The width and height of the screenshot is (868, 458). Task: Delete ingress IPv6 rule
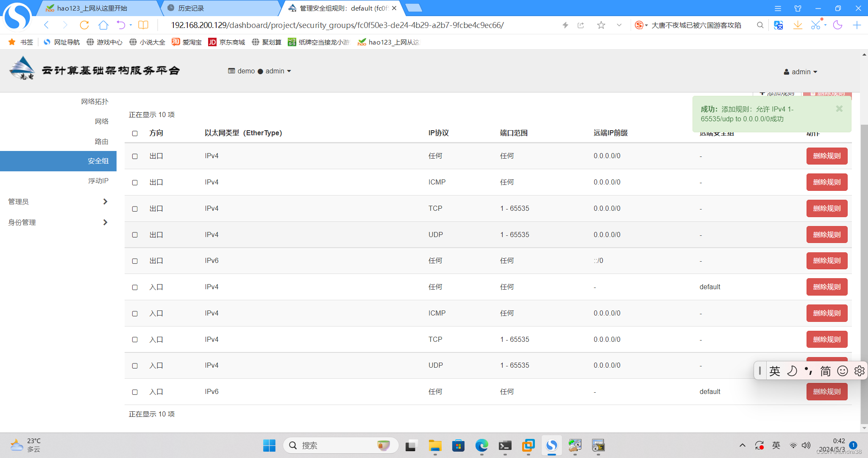pyautogui.click(x=826, y=392)
